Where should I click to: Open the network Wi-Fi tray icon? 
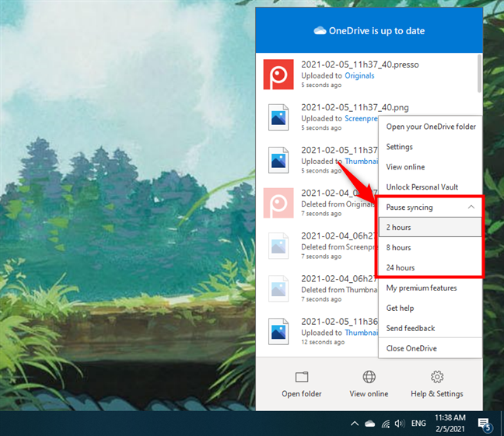386,424
